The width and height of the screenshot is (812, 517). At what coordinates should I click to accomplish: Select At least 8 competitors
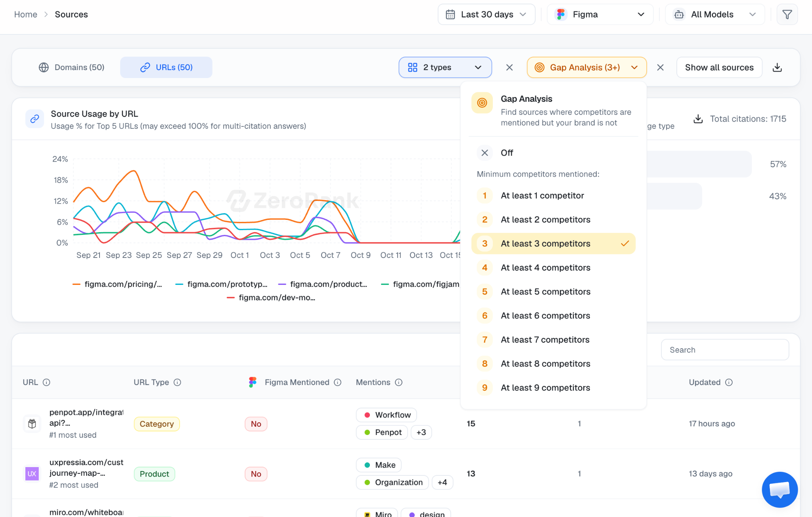[553, 364]
